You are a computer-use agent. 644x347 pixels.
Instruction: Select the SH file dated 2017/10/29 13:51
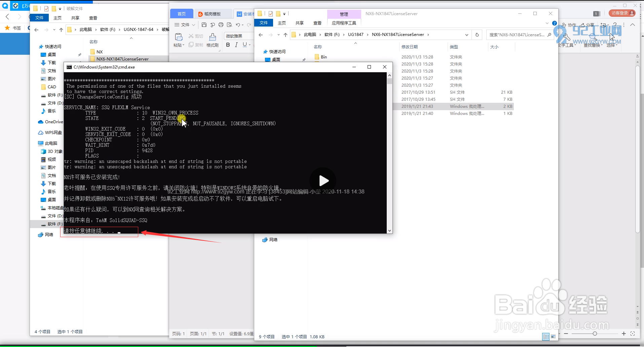tap(453, 92)
